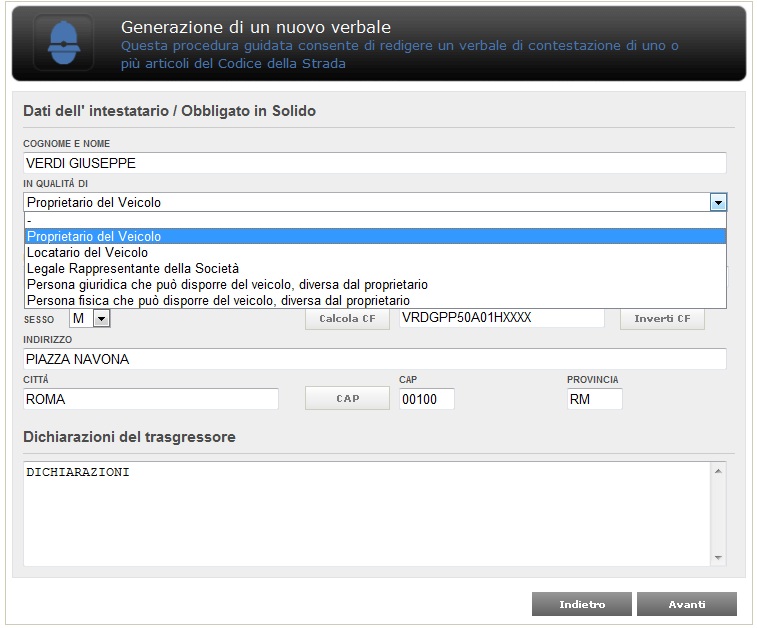Select Locatario del Veicolo option
Screen dimensions: 757x628
tap(375, 252)
